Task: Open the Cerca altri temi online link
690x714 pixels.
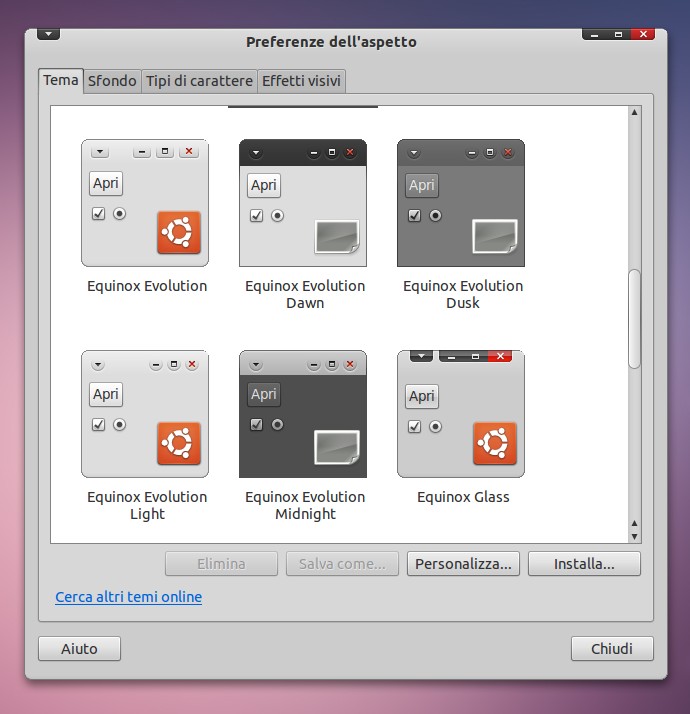Action: click(x=128, y=597)
